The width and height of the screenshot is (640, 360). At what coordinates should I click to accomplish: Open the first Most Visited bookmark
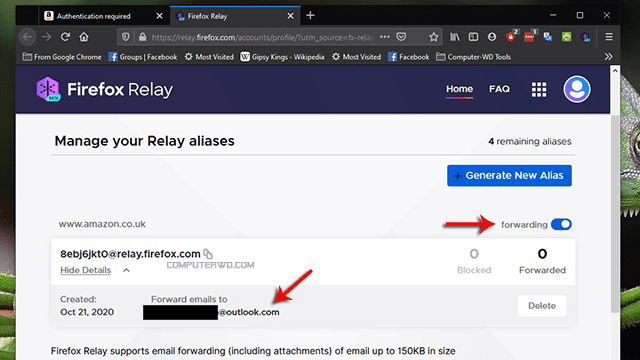(x=209, y=57)
